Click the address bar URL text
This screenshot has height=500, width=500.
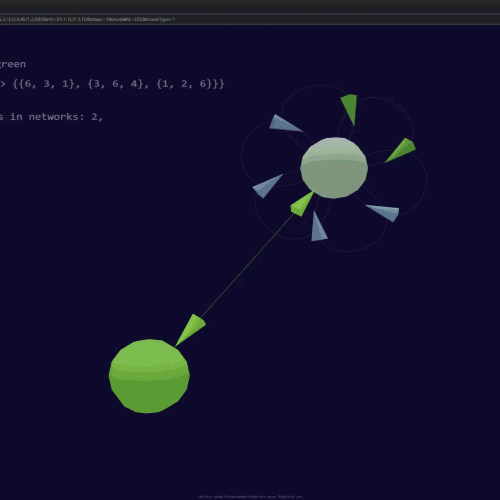click(87, 19)
